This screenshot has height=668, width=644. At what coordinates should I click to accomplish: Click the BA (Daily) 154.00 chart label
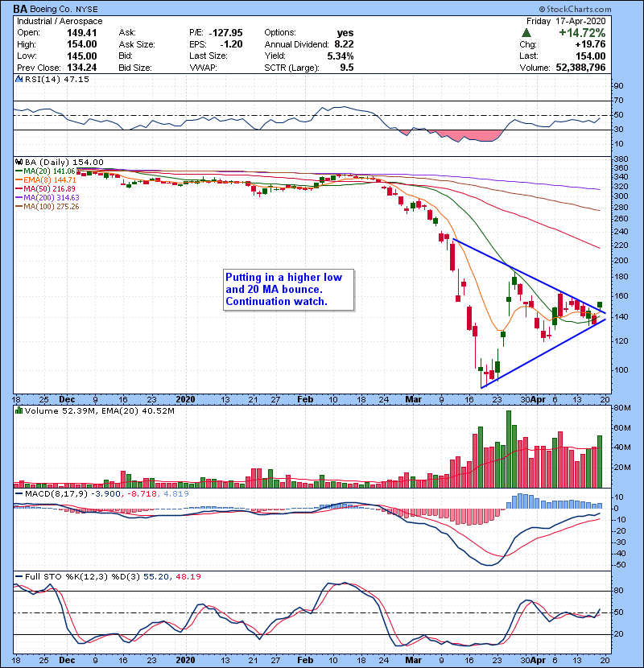click(x=64, y=162)
